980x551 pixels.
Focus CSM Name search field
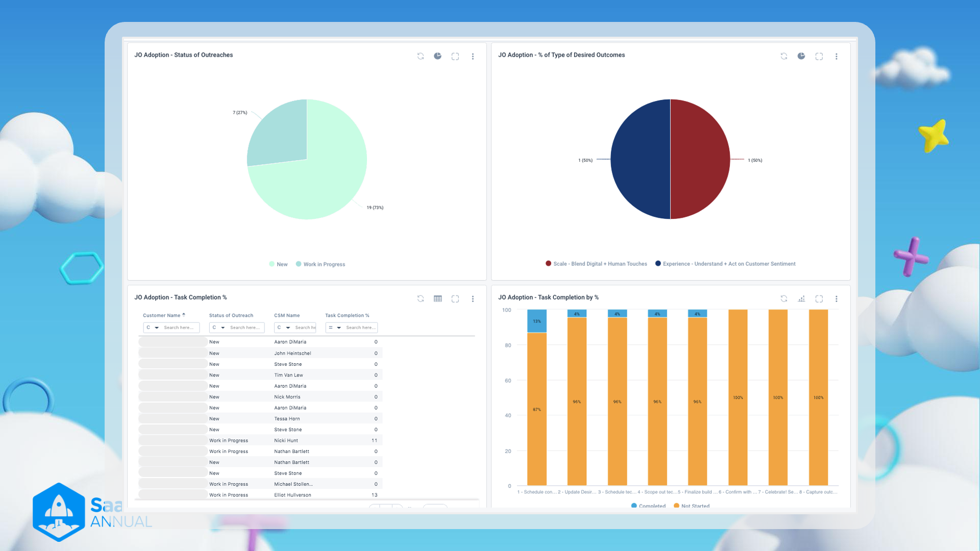click(x=305, y=328)
